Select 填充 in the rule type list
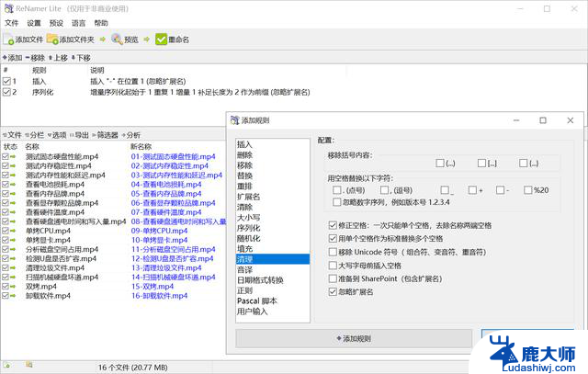 [273, 249]
